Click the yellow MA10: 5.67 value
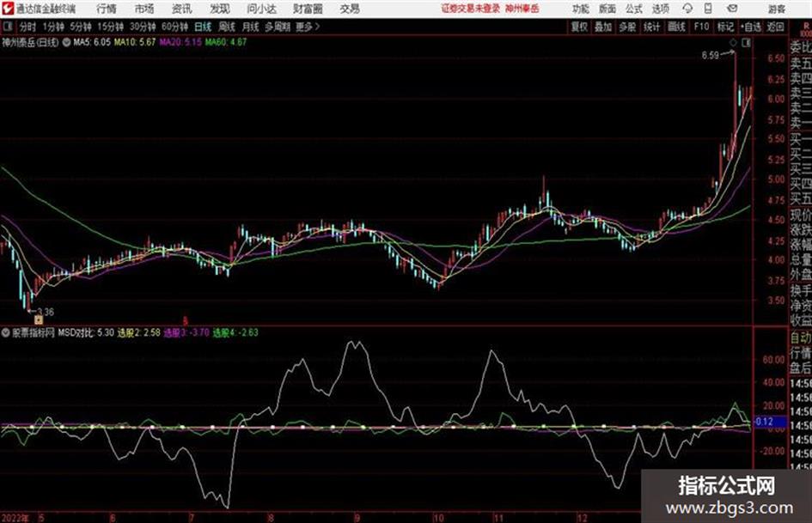This screenshot has height=523, width=812. pos(135,42)
